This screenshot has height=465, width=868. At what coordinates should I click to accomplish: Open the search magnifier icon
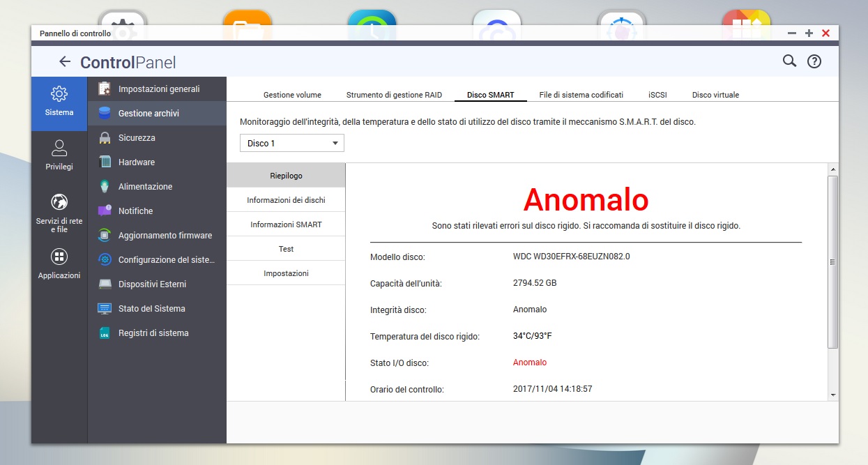click(x=789, y=61)
